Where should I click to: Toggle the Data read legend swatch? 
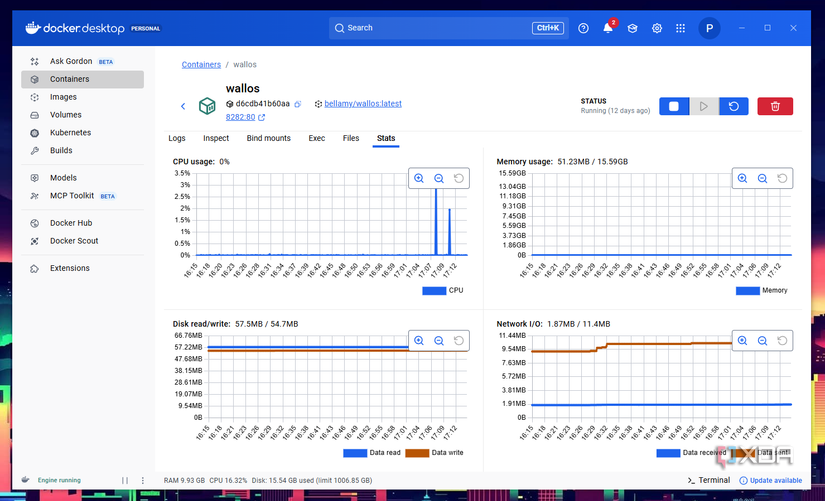[355, 453]
